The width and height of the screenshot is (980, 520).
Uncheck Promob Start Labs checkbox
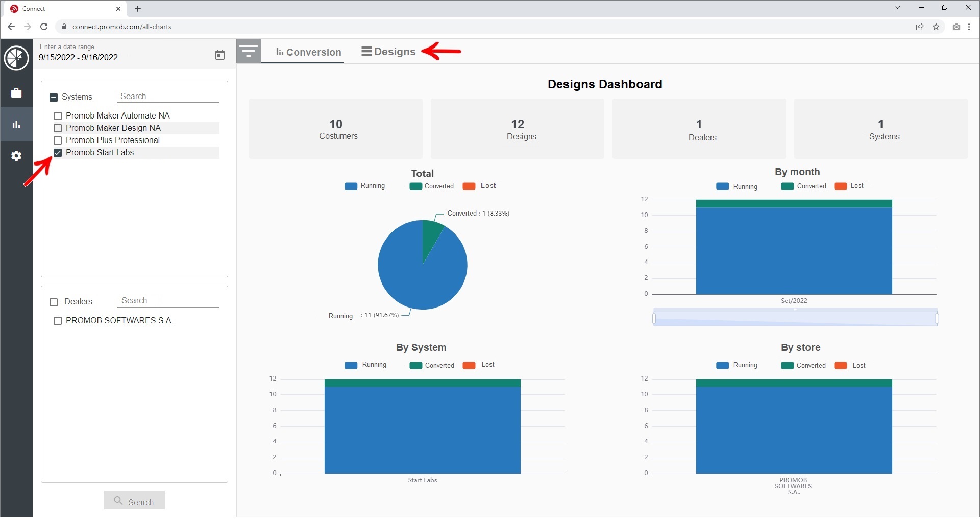(58, 153)
